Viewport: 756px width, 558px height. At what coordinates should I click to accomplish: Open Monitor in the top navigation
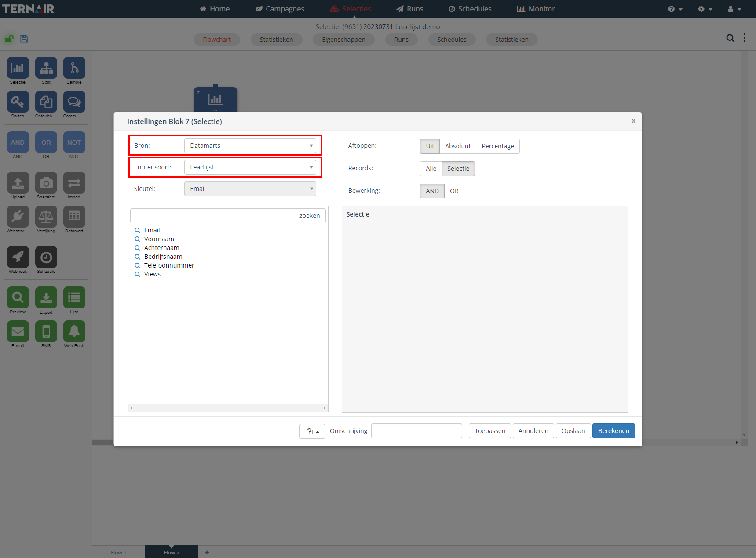click(536, 9)
